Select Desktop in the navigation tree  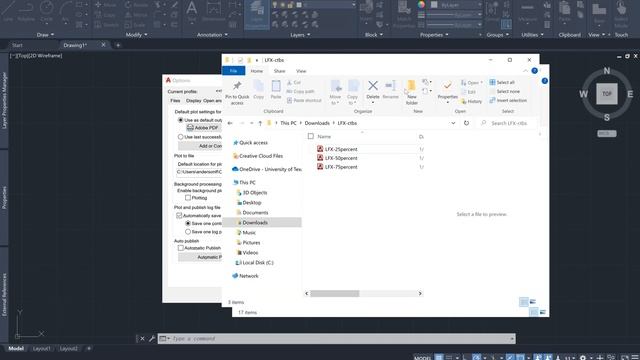click(251, 202)
